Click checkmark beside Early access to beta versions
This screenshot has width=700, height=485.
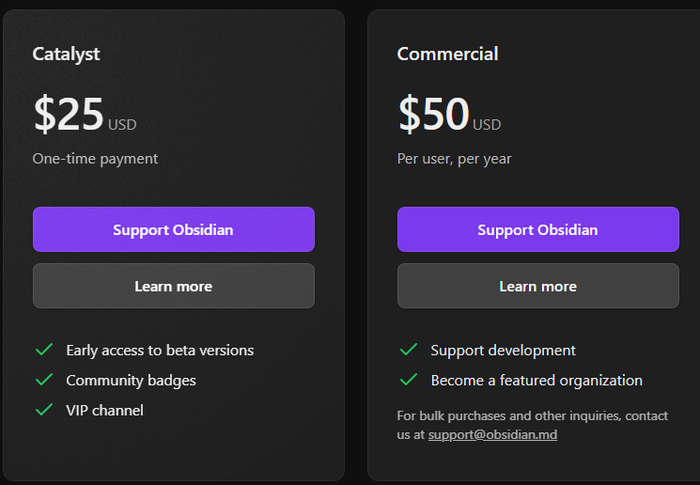[x=44, y=350]
